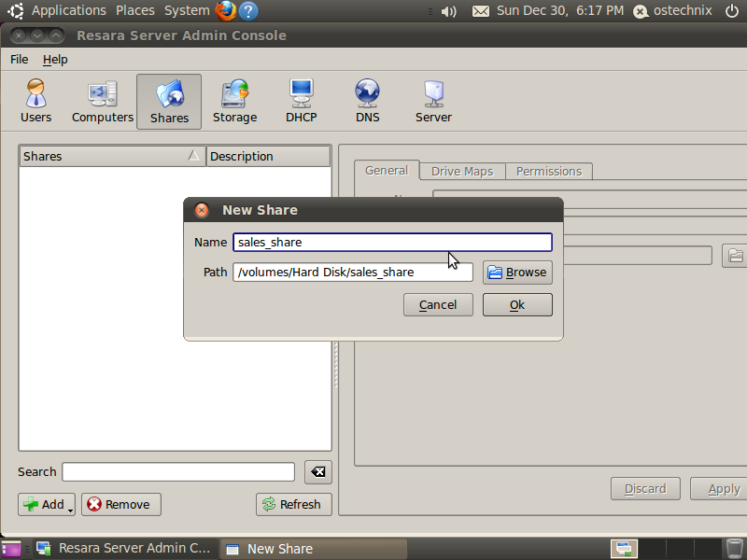Image resolution: width=747 pixels, height=560 pixels.
Task: Open the Places menu
Action: coord(135,10)
